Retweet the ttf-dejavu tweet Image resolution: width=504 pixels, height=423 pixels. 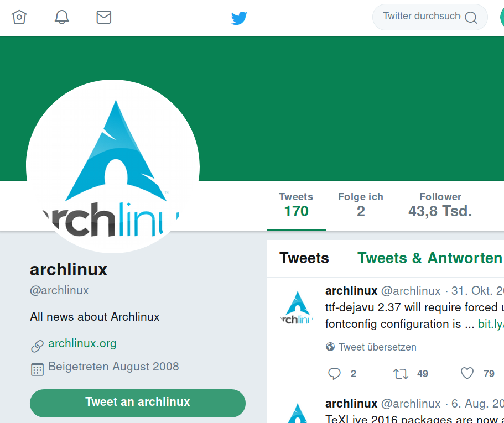(401, 374)
